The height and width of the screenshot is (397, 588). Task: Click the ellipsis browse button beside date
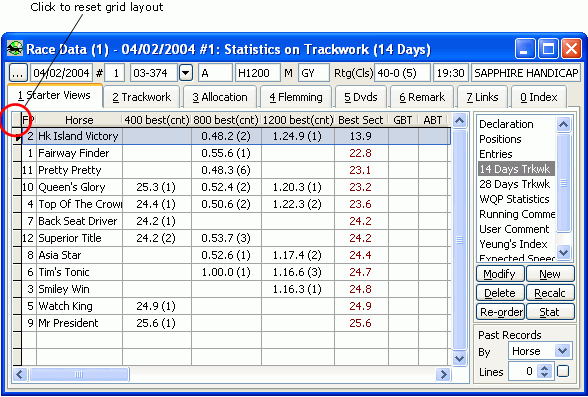coord(18,73)
